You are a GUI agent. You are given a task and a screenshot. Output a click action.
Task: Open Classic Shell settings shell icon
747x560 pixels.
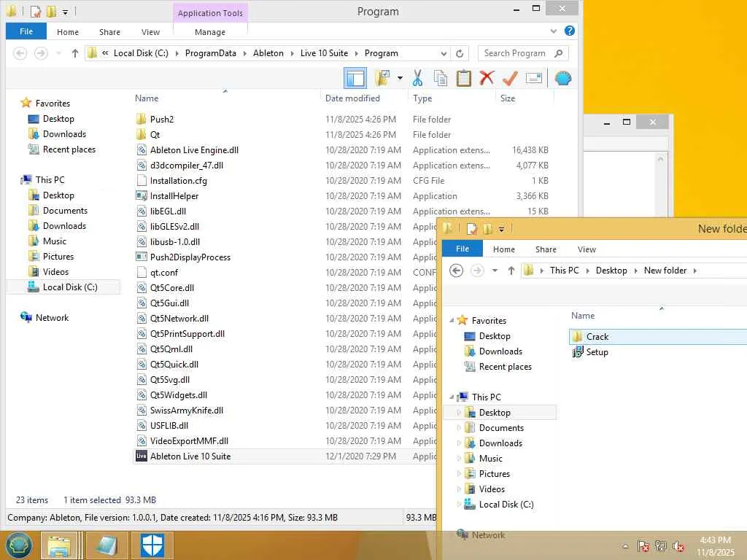tap(563, 78)
